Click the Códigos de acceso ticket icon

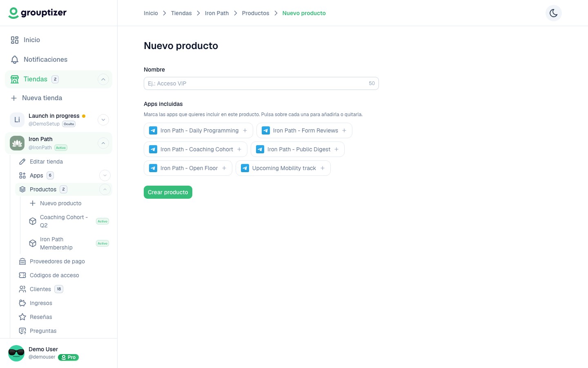tap(22, 275)
